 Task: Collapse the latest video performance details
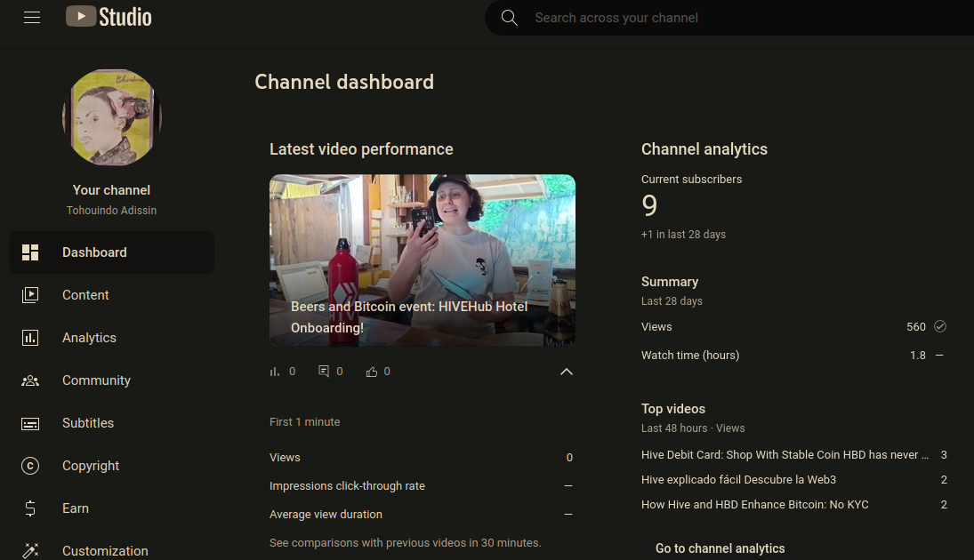[567, 372]
